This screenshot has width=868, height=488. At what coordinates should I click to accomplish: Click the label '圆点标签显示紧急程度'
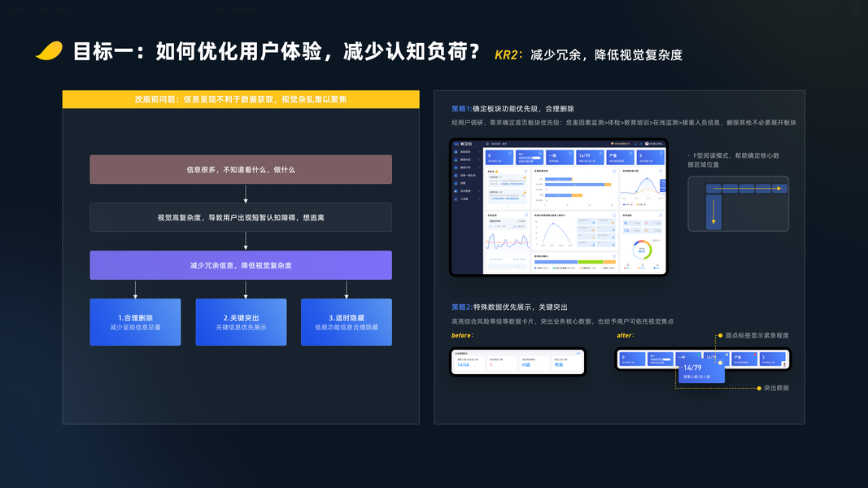[x=757, y=335]
